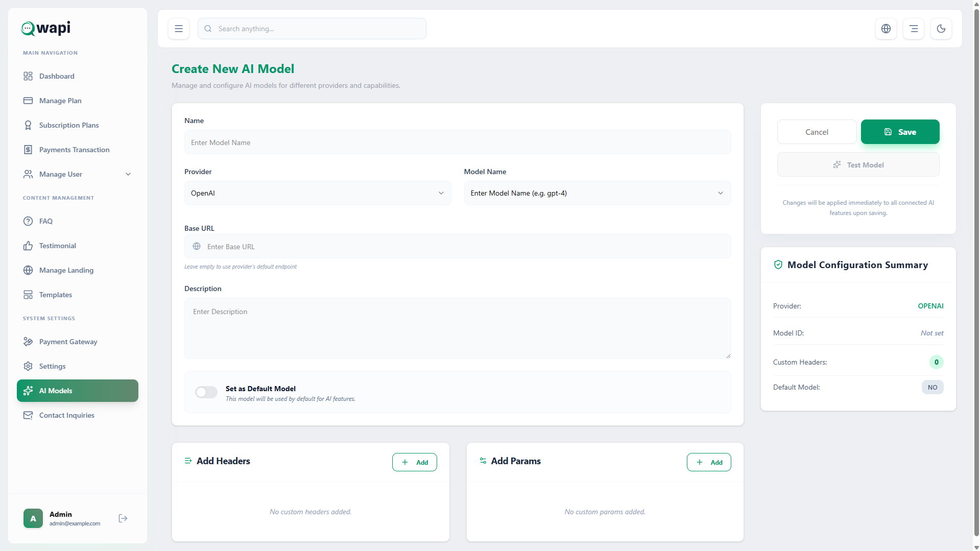Viewport: 980px width, 551px height.
Task: Click the logout icon next to Admin
Action: (123, 518)
